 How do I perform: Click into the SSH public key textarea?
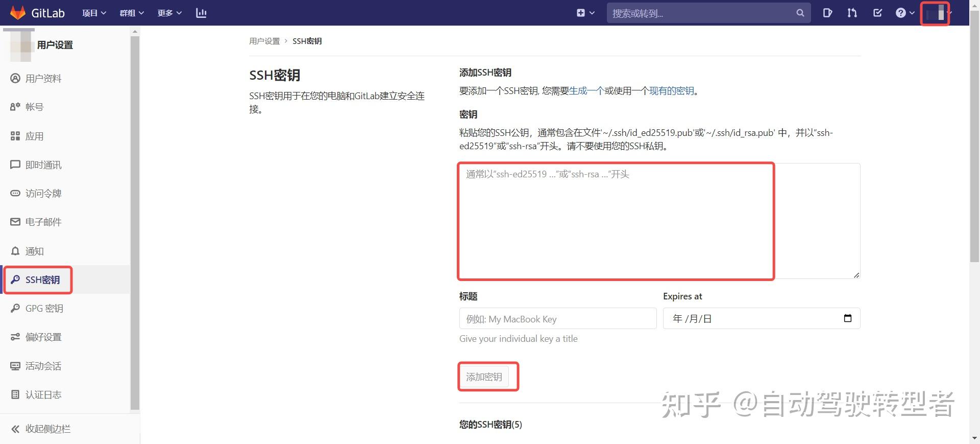[659, 221]
